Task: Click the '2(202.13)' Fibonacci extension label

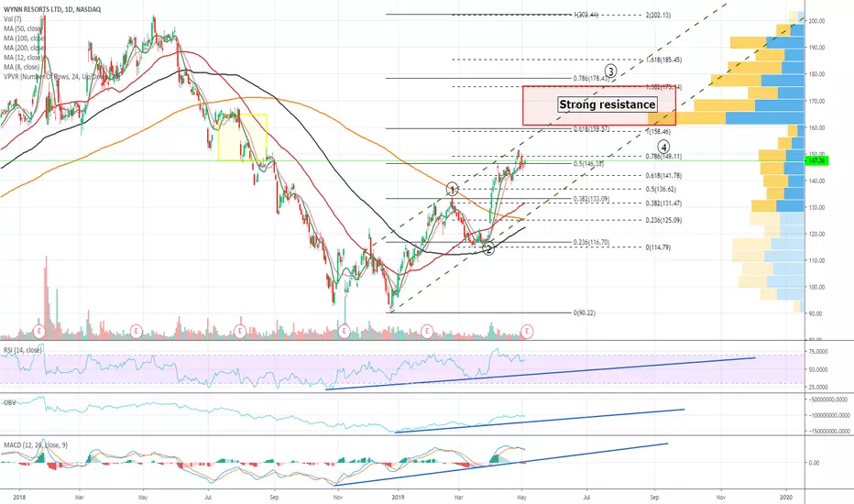Action: click(659, 16)
